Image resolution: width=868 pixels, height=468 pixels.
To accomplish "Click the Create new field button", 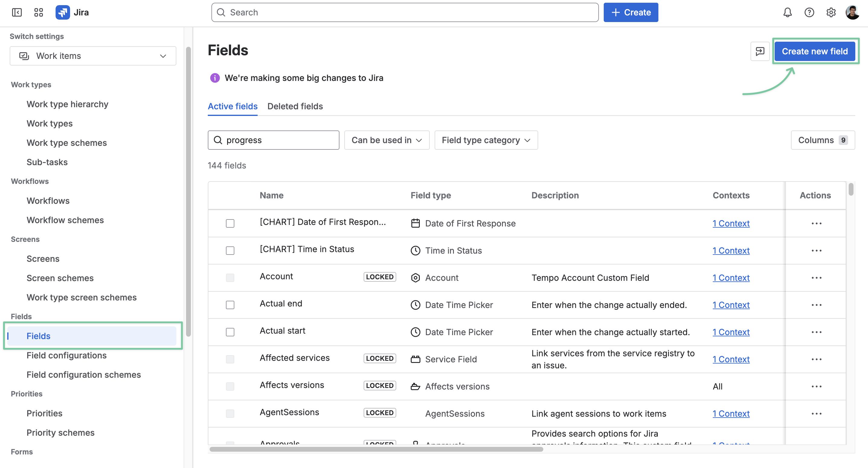I will click(x=815, y=51).
